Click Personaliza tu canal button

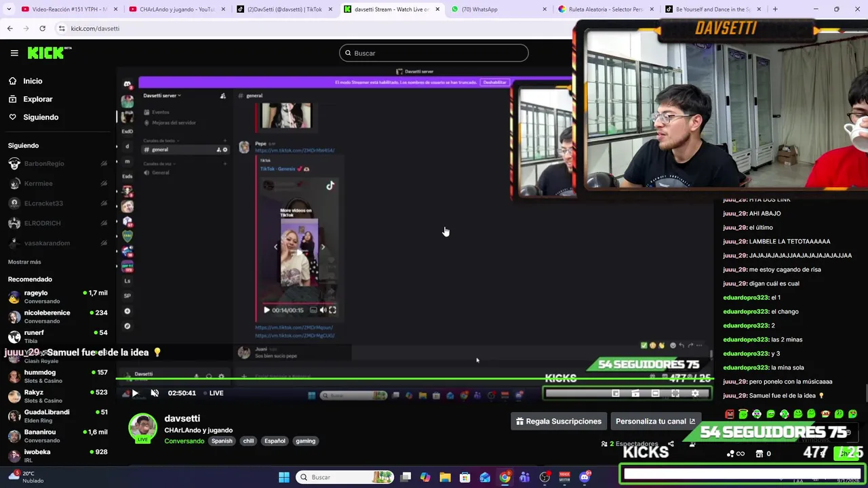[x=655, y=422]
